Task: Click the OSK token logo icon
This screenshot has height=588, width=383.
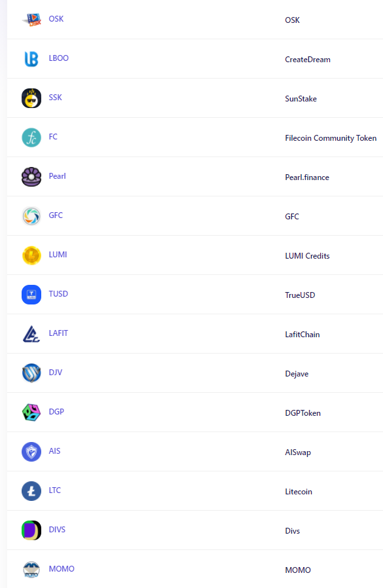Action: click(x=31, y=20)
